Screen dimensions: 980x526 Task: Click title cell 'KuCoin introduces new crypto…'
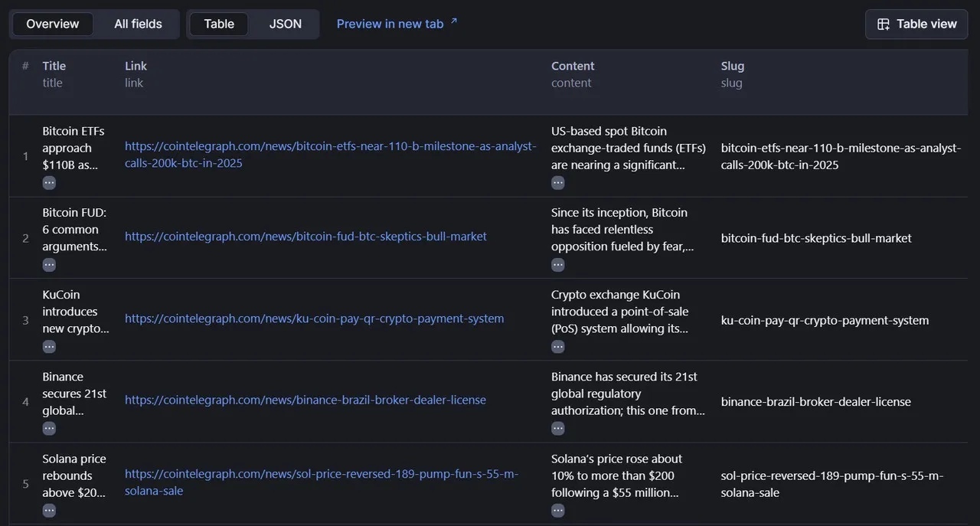click(x=75, y=312)
